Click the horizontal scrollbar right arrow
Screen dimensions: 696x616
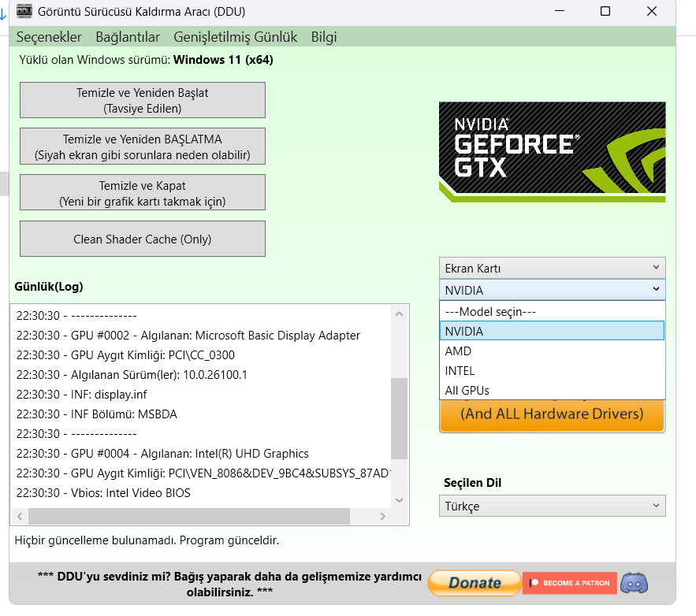(382, 516)
